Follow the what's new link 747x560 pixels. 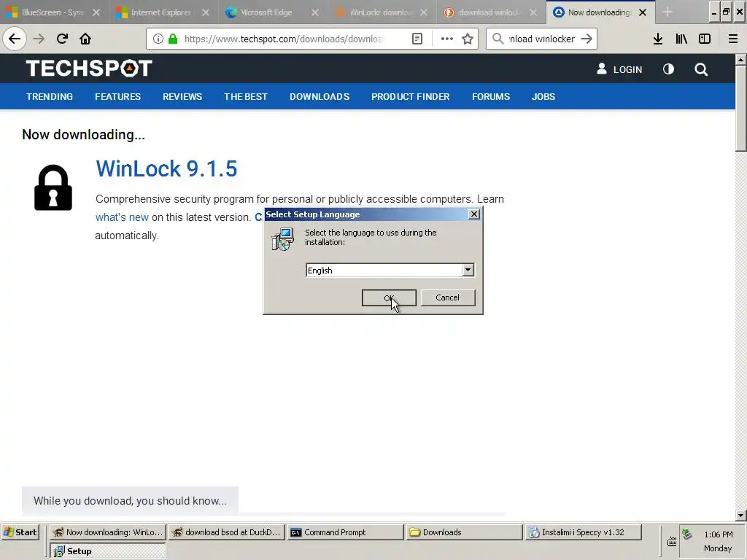pyautogui.click(x=122, y=217)
